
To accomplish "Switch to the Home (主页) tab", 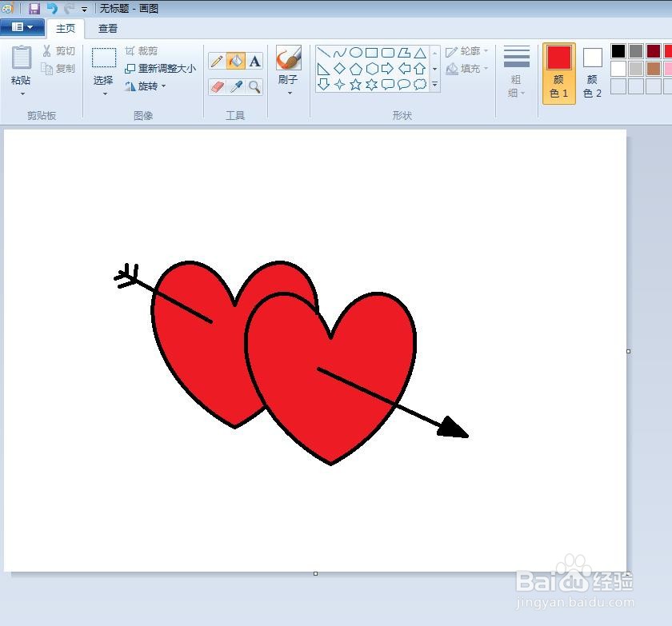I will [66, 29].
